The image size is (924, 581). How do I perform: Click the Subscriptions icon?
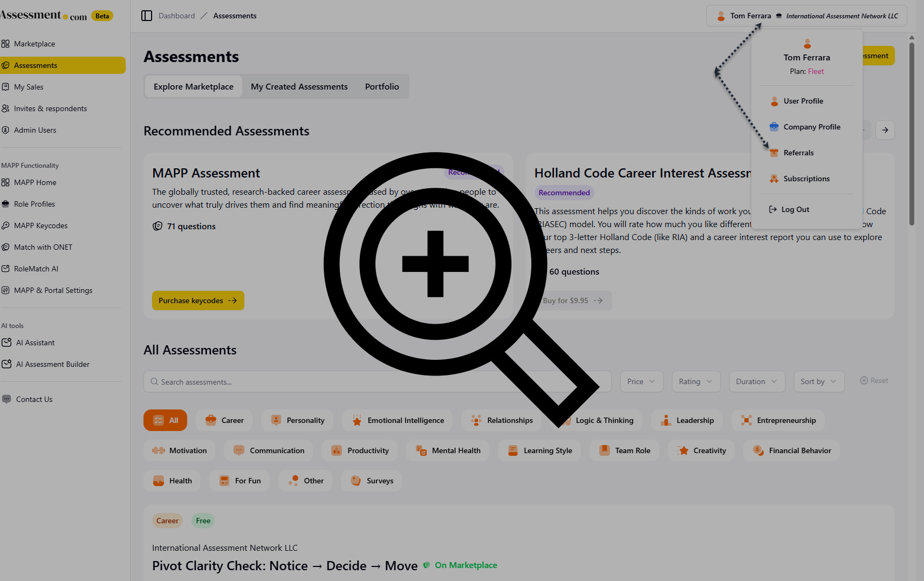point(774,179)
